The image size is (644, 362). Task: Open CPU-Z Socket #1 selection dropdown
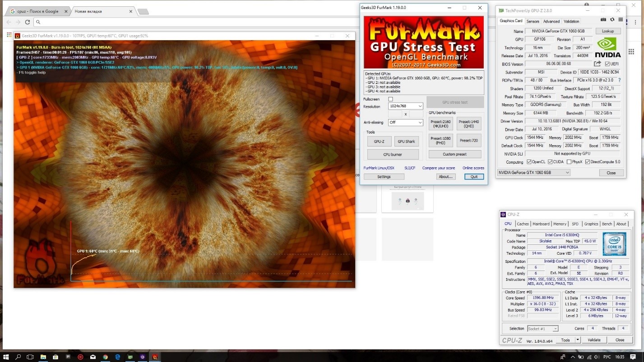543,329
